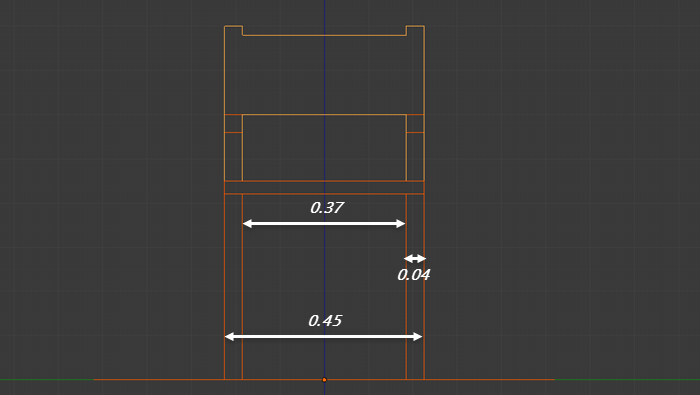700x395 pixels.
Task: Select the lower edge of the backrest recess
Action: click(x=324, y=35)
